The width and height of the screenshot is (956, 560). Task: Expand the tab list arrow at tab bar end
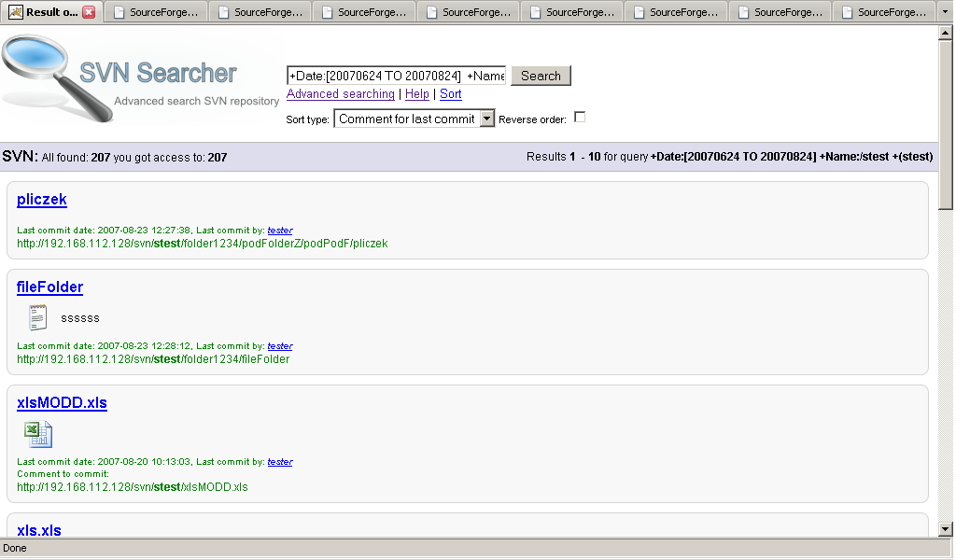click(944, 12)
